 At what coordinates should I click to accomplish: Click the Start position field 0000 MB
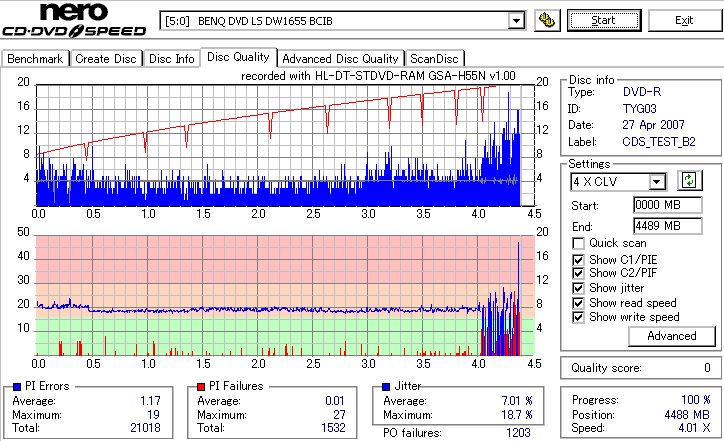pos(668,205)
